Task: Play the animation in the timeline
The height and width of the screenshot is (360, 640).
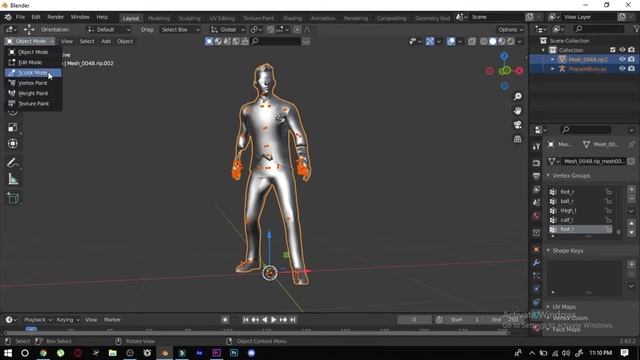Action: [x=274, y=320]
